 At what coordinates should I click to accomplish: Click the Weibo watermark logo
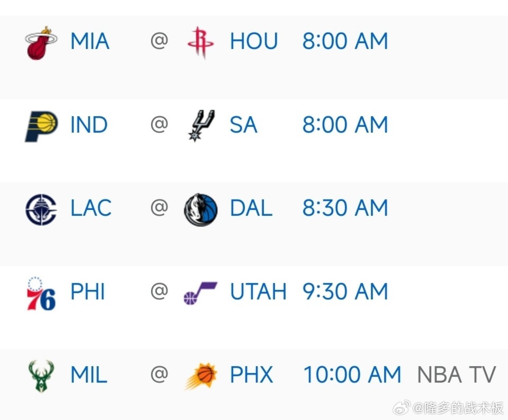pos(401,408)
